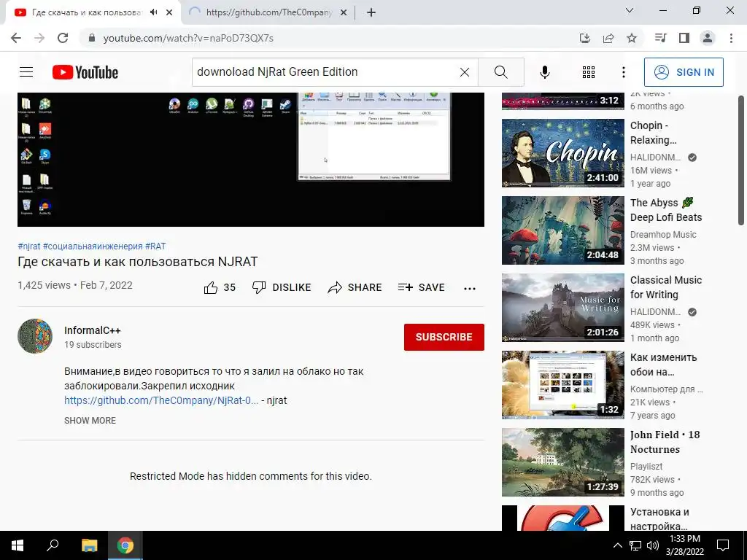
Task: Like the video with thumbs up
Action: [x=219, y=287]
